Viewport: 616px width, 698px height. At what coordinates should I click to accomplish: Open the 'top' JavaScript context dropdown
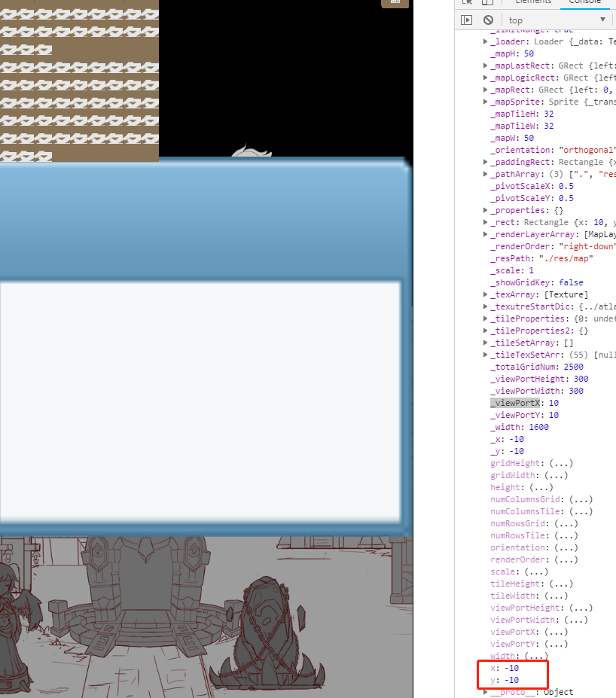[x=557, y=20]
